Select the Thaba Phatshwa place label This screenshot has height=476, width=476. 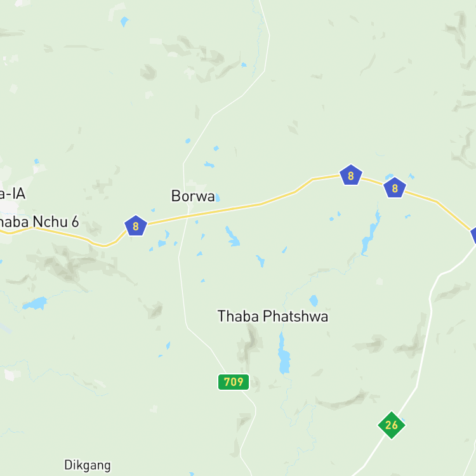pyautogui.click(x=273, y=316)
